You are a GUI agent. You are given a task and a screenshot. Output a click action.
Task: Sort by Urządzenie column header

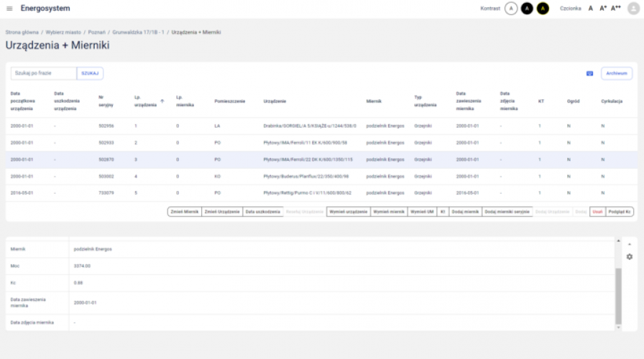(x=275, y=101)
